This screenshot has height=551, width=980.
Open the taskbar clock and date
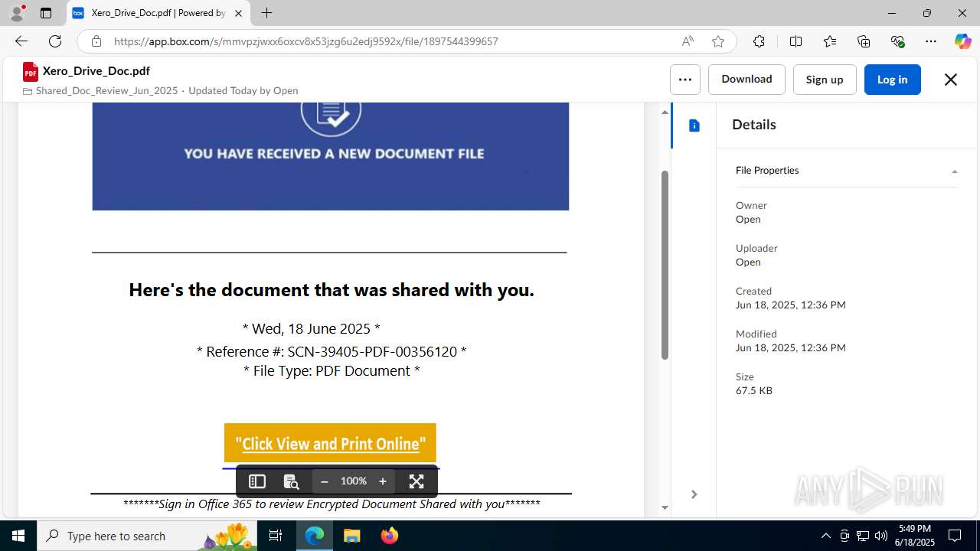coord(915,536)
